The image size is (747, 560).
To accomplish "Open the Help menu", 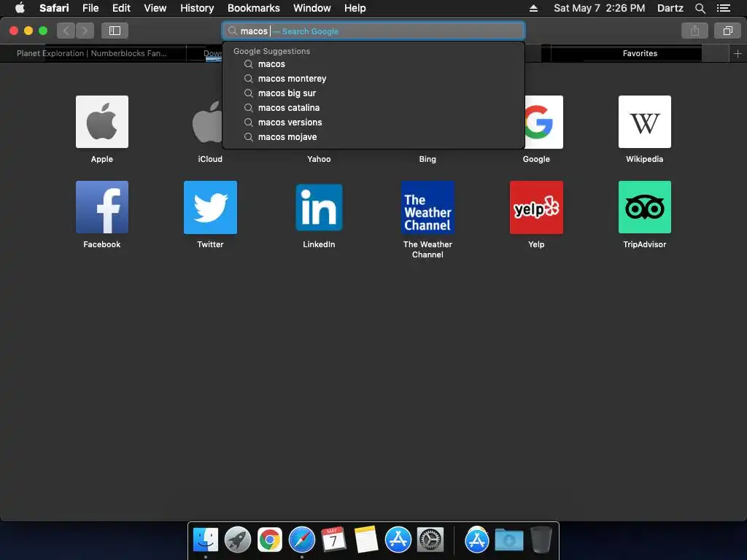I will coord(355,8).
